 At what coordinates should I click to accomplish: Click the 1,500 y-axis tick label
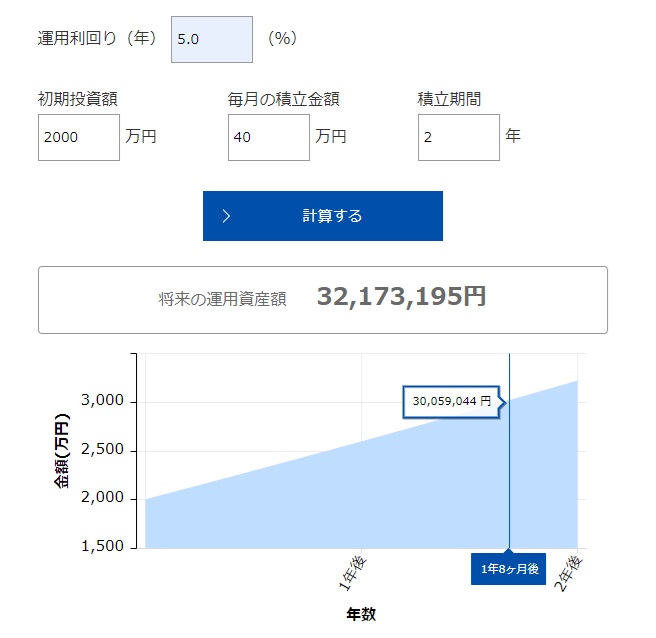pyautogui.click(x=102, y=547)
